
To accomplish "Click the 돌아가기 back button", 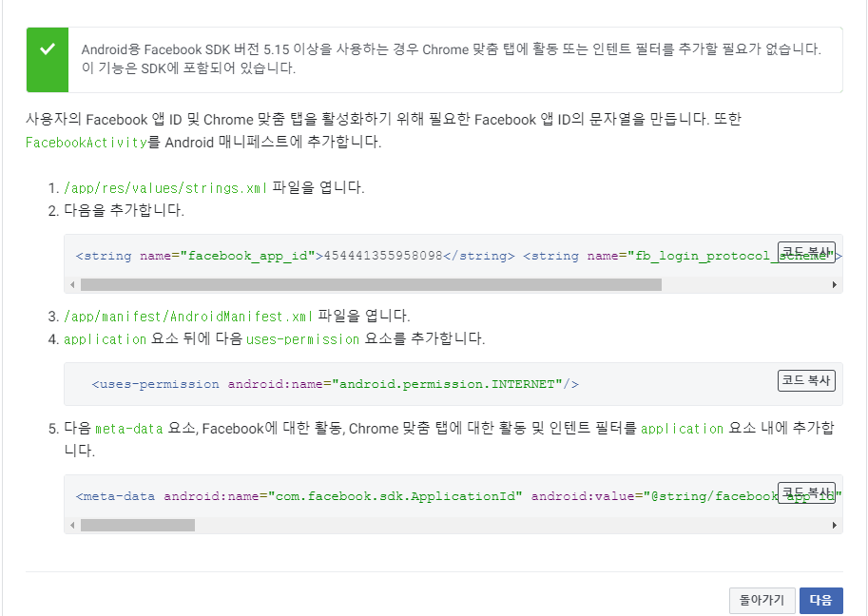I will pos(762,601).
